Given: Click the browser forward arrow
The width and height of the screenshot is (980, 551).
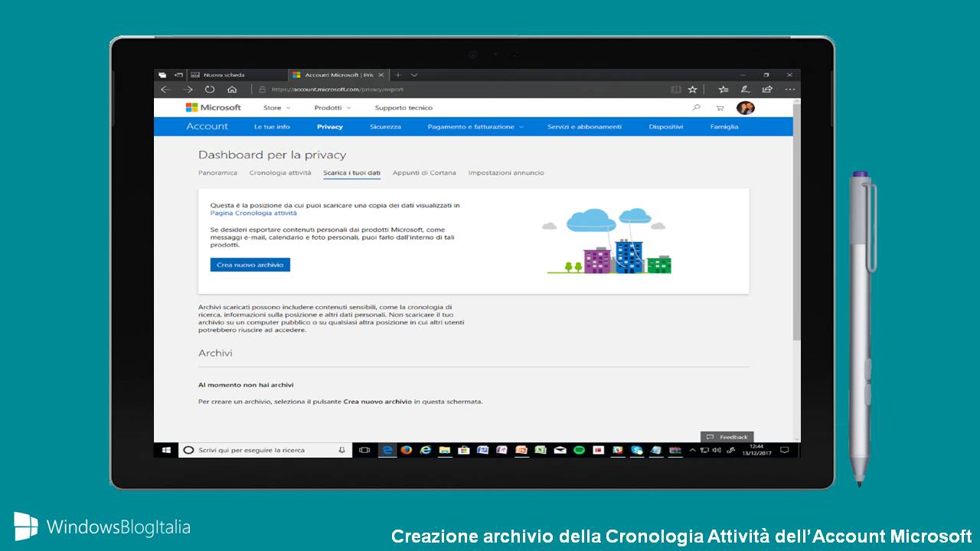Looking at the screenshot, I should [188, 89].
